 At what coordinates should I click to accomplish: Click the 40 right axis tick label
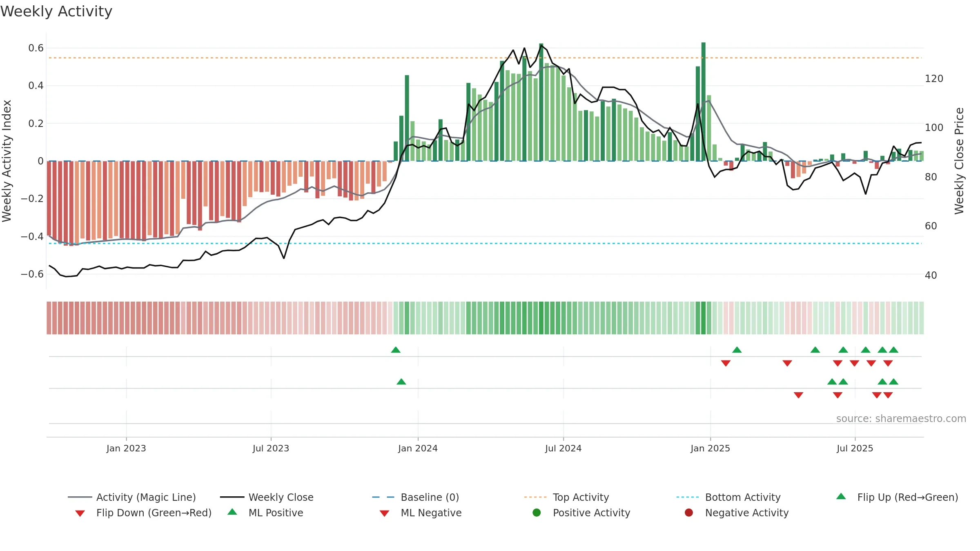click(x=931, y=275)
